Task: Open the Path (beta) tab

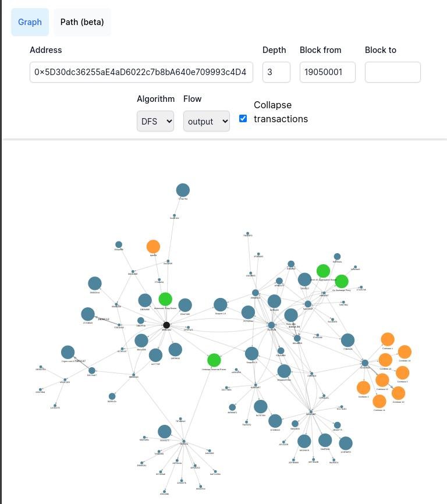Action: tap(82, 22)
